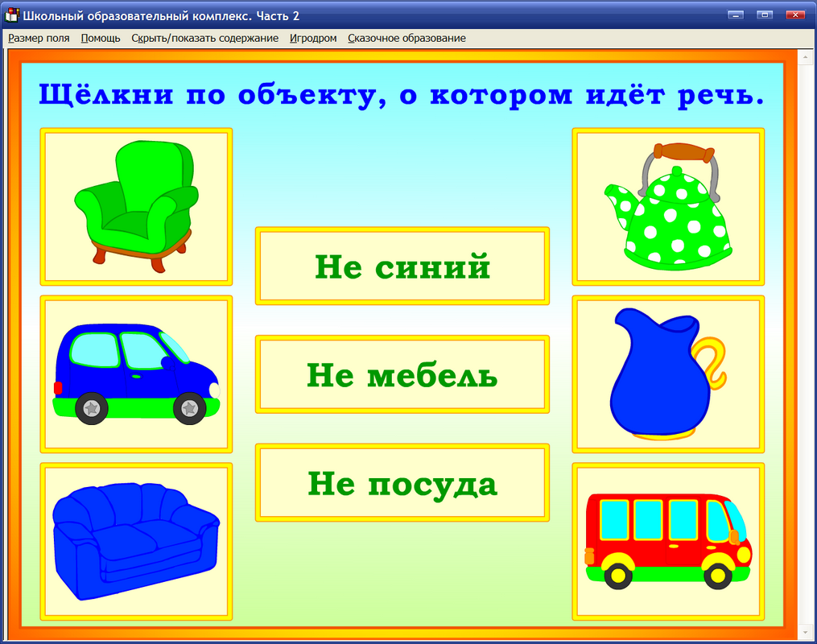The image size is (817, 644).
Task: Select the blue sofa picture
Action: tap(135, 539)
